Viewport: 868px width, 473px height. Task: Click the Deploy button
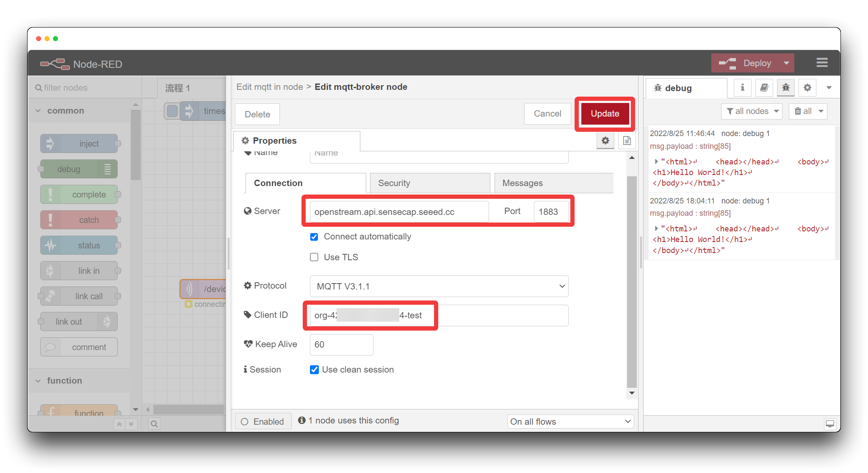(x=745, y=63)
